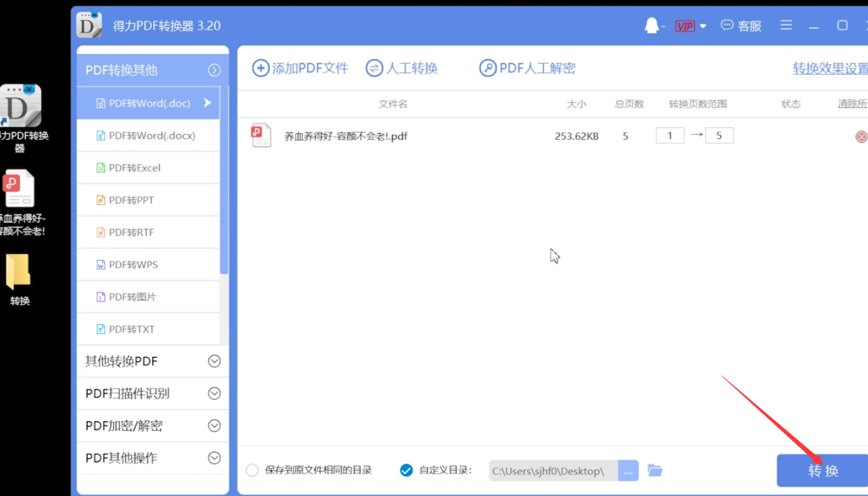Select PDF转RTF option
Image resolution: width=868 pixels, height=496 pixels.
148,233
